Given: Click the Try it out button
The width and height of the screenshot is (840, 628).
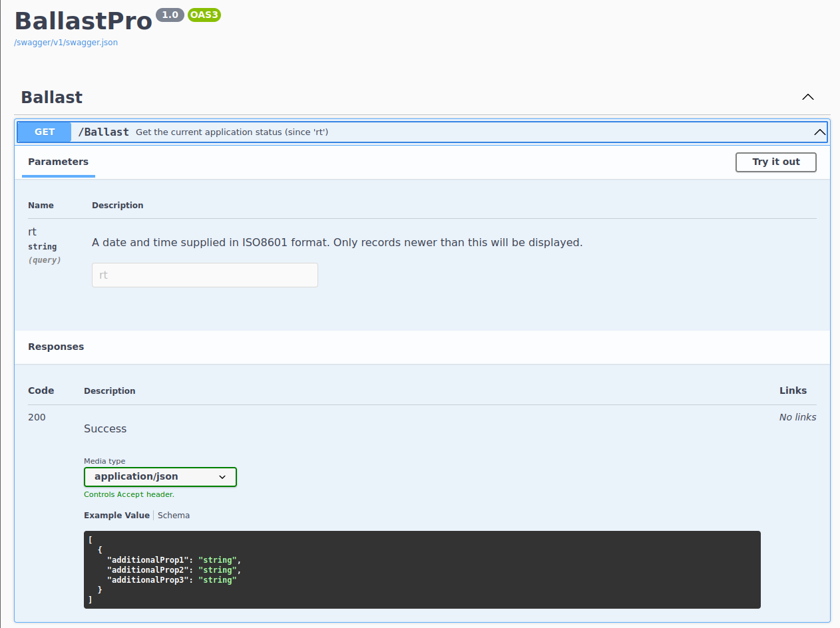Looking at the screenshot, I should 776,162.
